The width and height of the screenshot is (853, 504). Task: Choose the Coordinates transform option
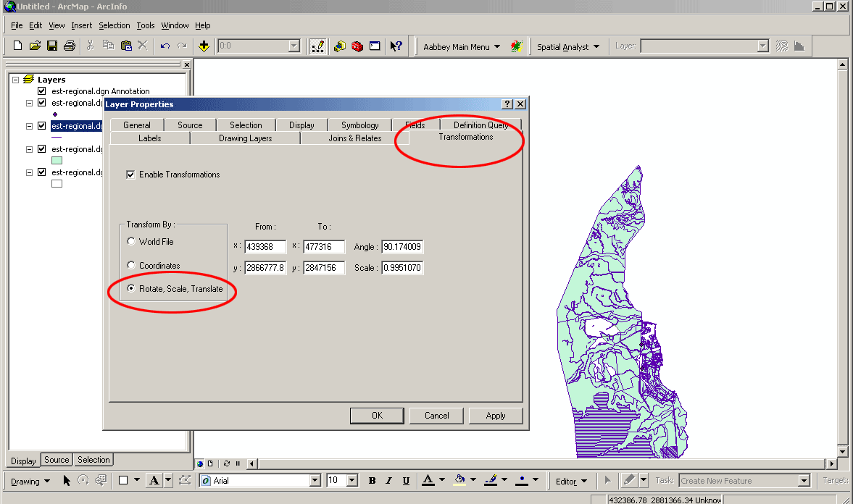click(x=130, y=265)
